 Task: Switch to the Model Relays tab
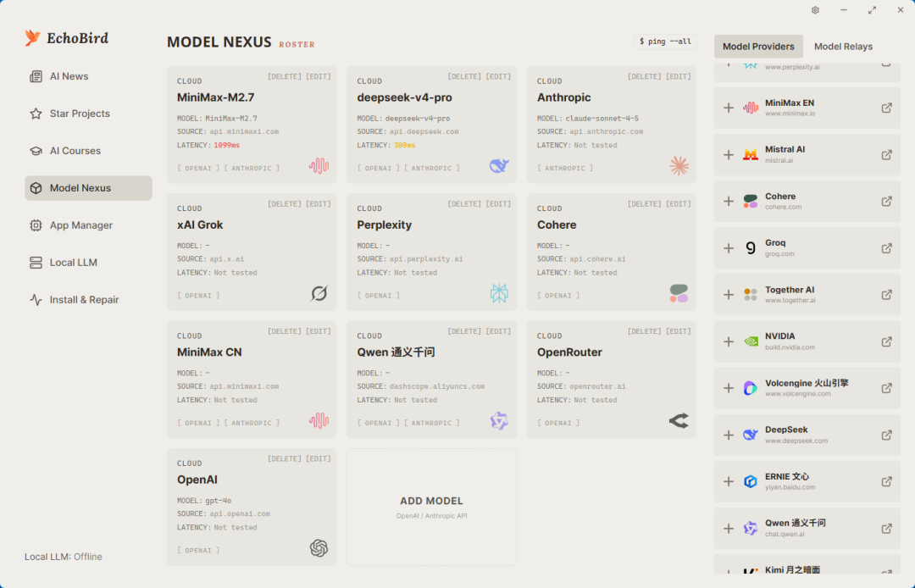click(x=843, y=47)
